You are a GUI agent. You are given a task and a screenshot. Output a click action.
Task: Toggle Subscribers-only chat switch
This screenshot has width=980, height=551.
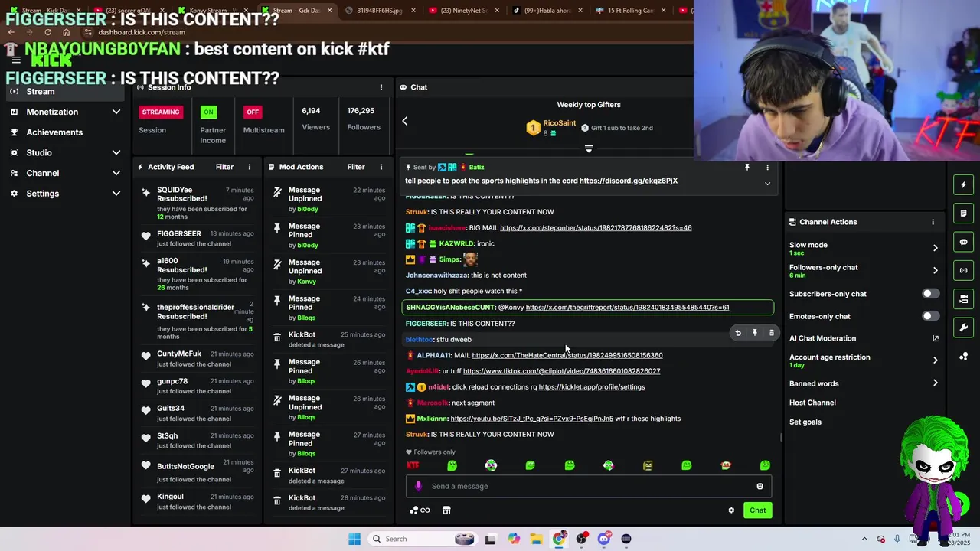tap(930, 294)
